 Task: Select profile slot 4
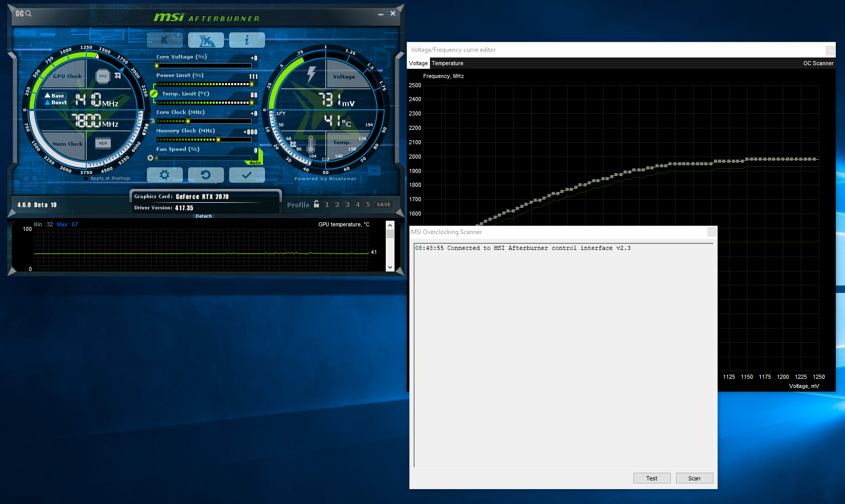pos(358,204)
